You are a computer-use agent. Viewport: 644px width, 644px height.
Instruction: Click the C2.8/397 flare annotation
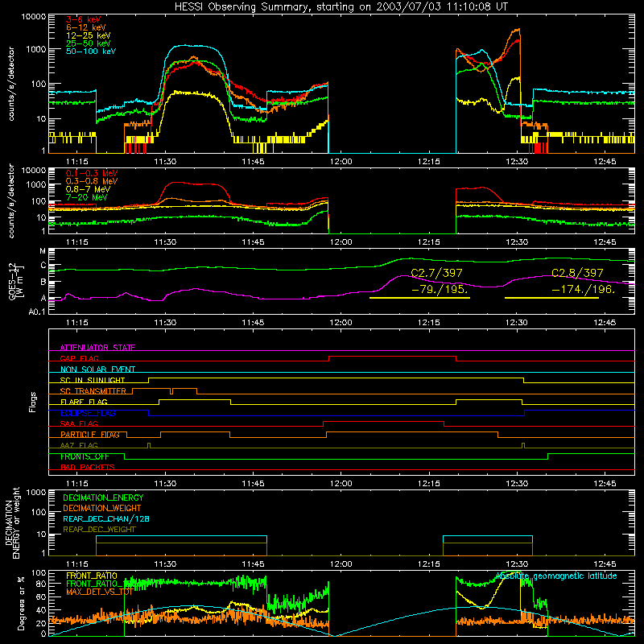(x=577, y=273)
